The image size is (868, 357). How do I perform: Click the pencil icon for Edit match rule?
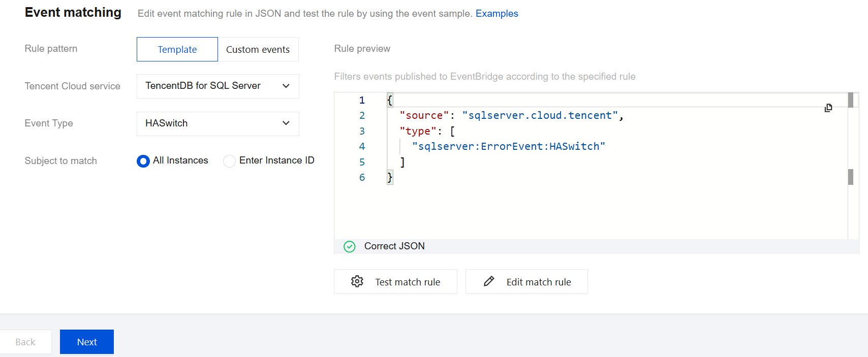pos(489,281)
